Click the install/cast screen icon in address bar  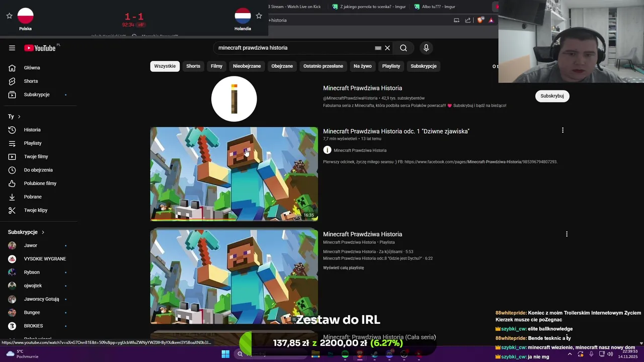[456, 20]
